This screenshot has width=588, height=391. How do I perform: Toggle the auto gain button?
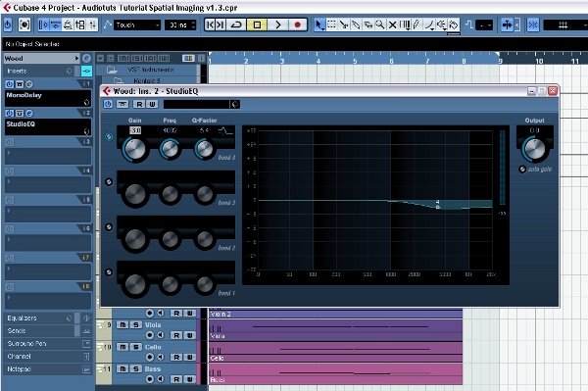click(x=522, y=170)
